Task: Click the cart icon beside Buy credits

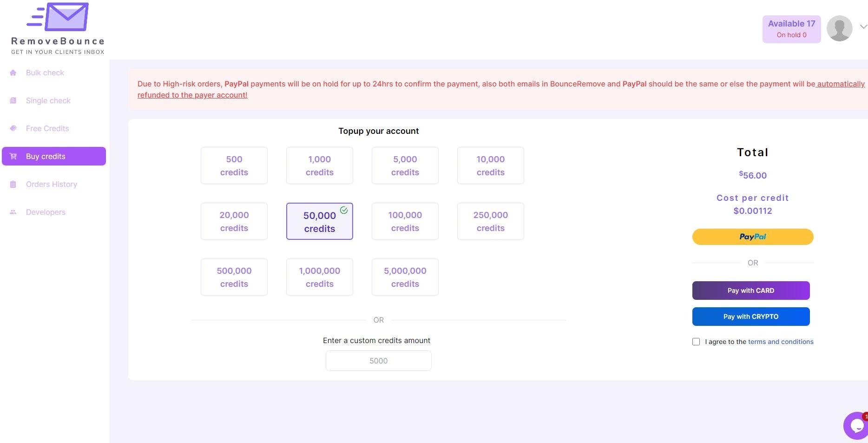Action: [x=13, y=156]
